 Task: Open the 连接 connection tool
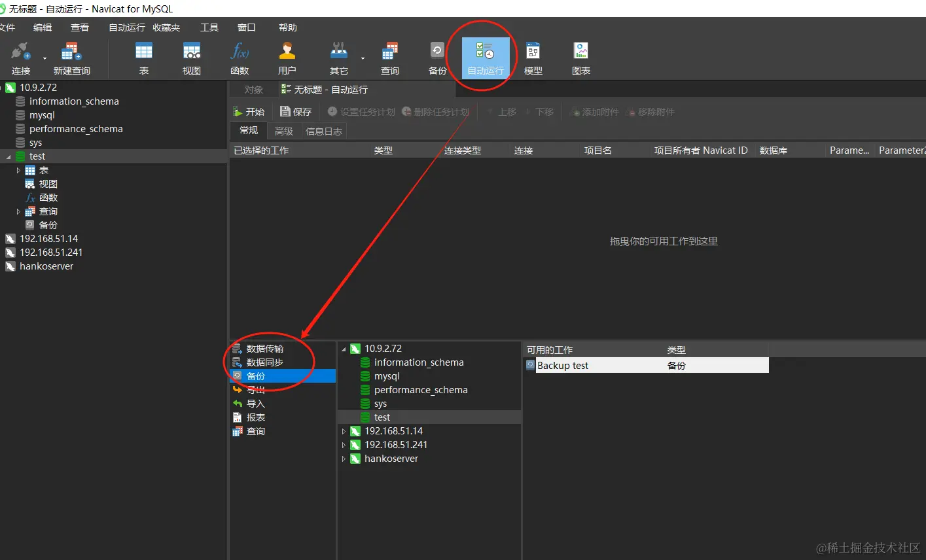pyautogui.click(x=20, y=58)
